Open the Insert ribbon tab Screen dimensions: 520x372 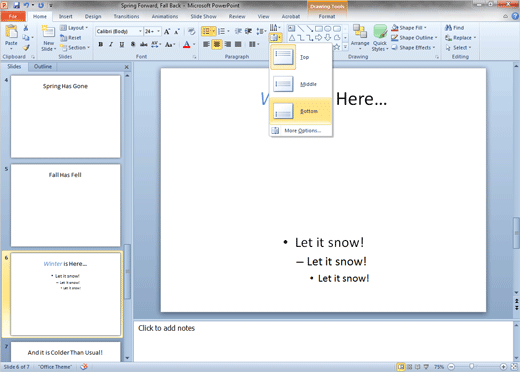(x=66, y=16)
